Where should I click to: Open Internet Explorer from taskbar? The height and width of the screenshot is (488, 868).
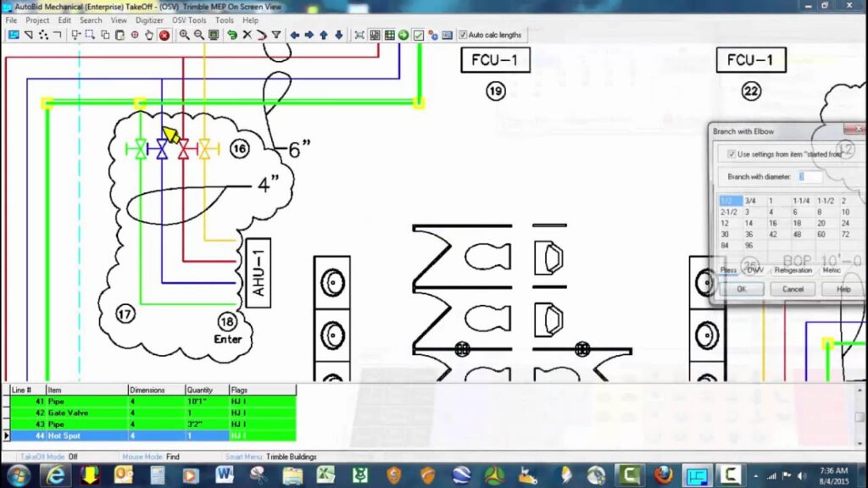pyautogui.click(x=55, y=475)
